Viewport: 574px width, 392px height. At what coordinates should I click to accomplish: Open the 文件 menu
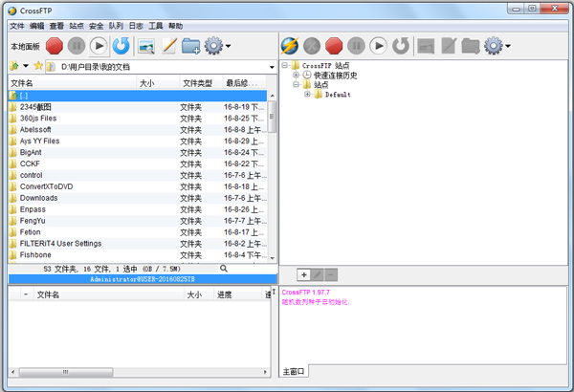coord(17,26)
